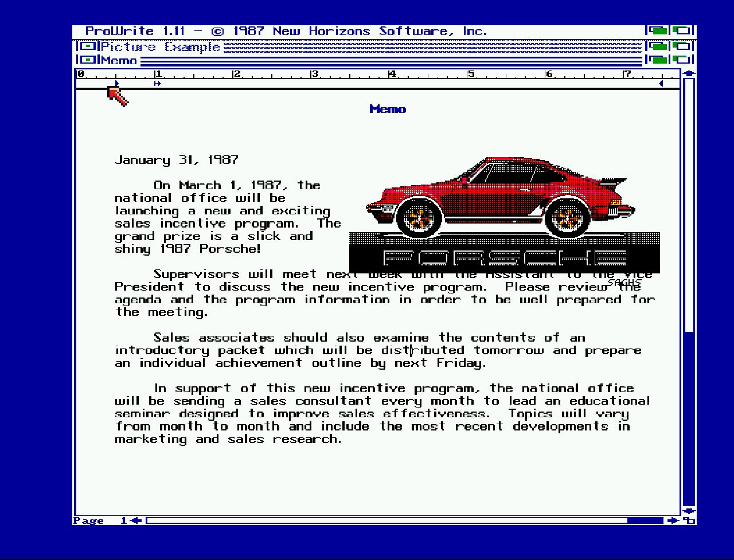Bring the Memo window to front
This screenshot has width=734, height=560.
pos(682,60)
